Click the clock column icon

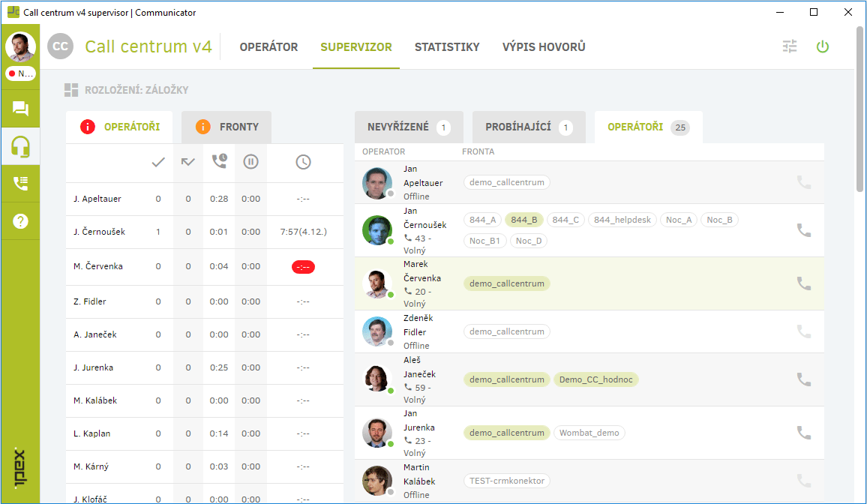click(303, 162)
